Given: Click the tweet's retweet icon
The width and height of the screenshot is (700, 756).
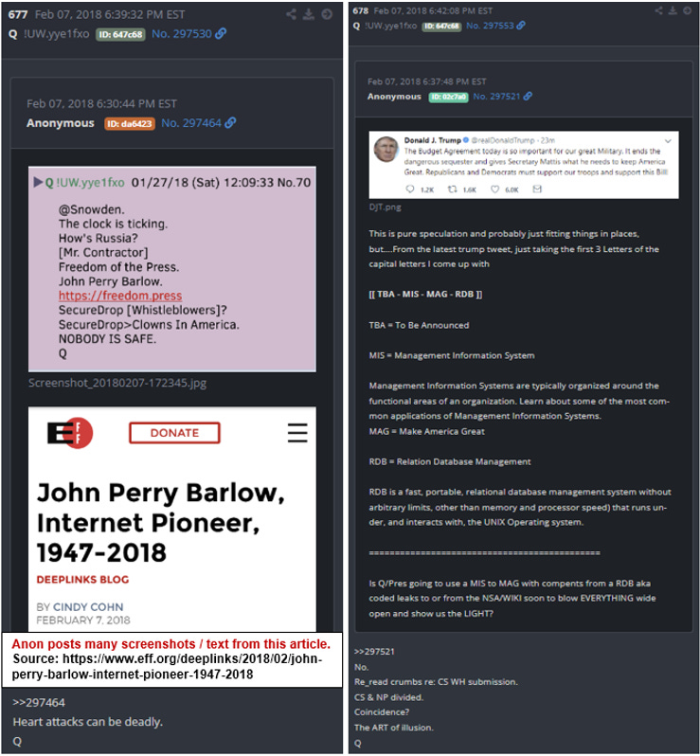Looking at the screenshot, I should point(452,189).
